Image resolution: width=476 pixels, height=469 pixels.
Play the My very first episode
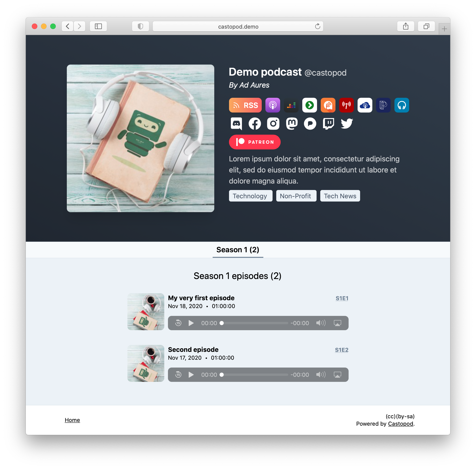coord(190,323)
